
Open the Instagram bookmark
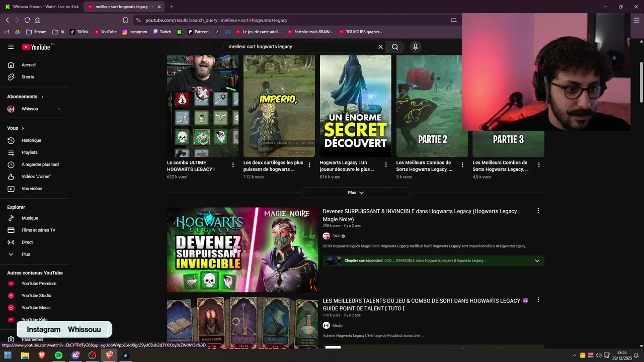click(x=134, y=32)
